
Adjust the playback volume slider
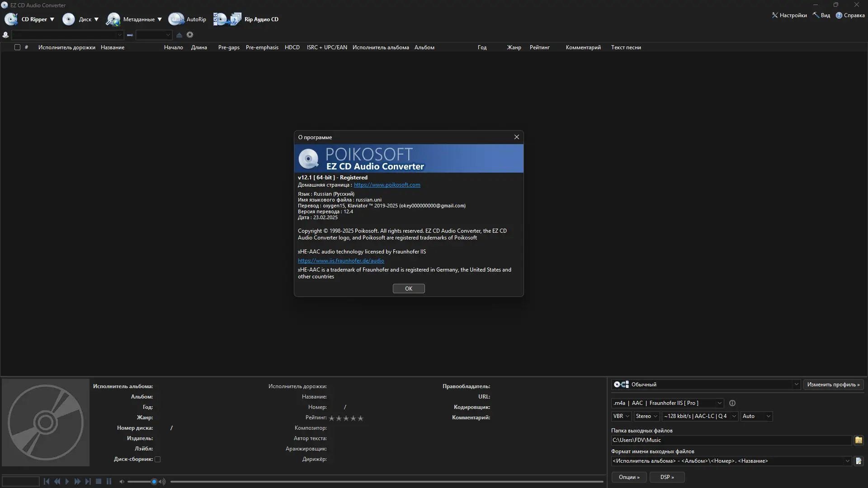(154, 482)
